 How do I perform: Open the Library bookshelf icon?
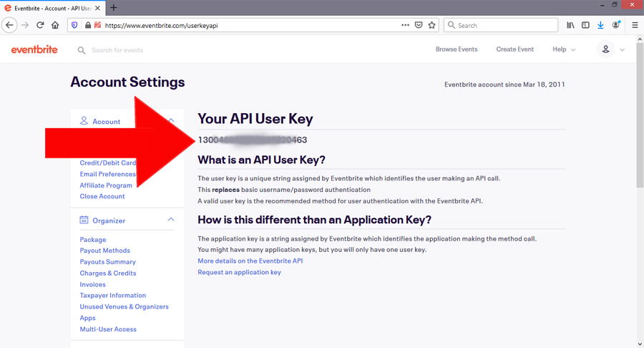tap(570, 25)
